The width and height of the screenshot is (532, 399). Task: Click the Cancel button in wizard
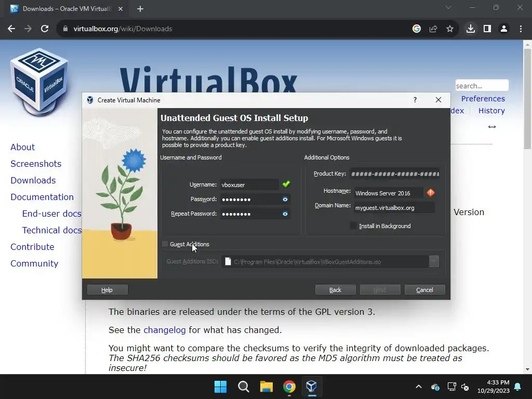pyautogui.click(x=425, y=290)
